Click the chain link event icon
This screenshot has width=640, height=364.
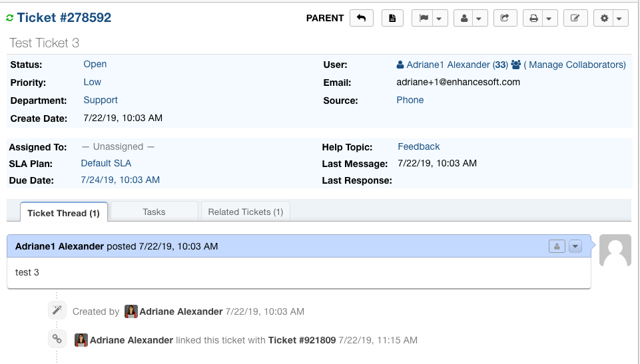(57, 339)
